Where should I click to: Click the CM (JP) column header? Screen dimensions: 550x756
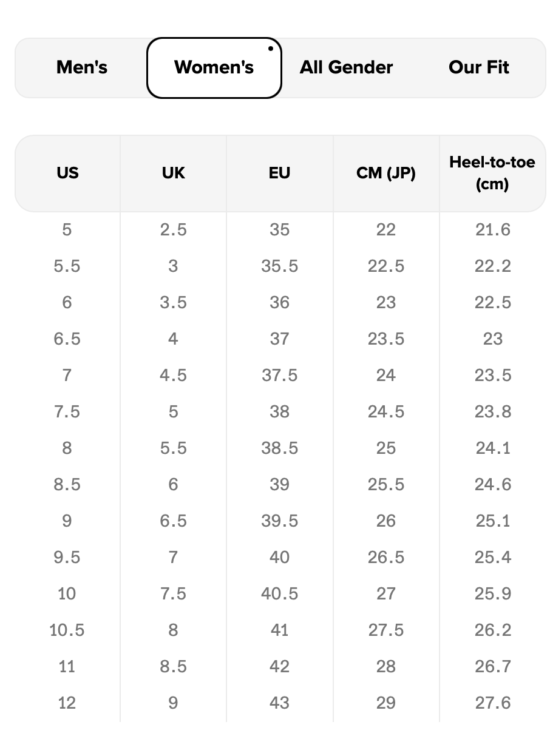(385, 173)
